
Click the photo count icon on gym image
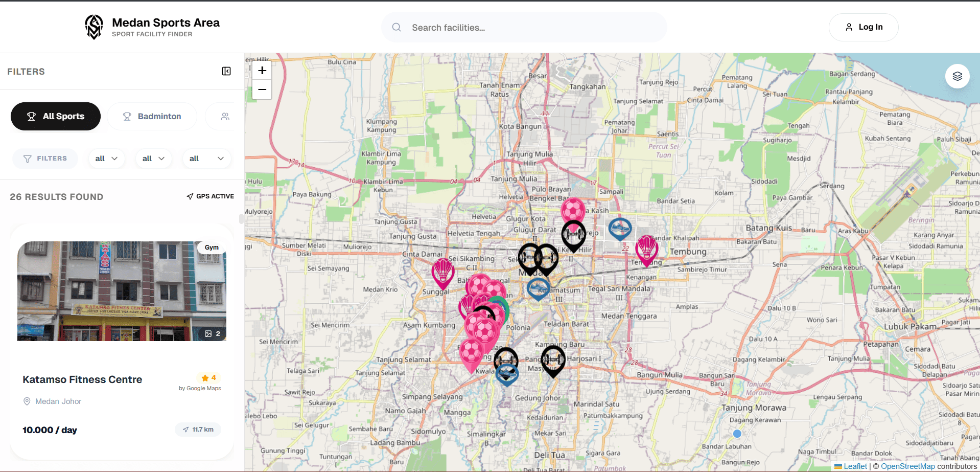(208, 334)
